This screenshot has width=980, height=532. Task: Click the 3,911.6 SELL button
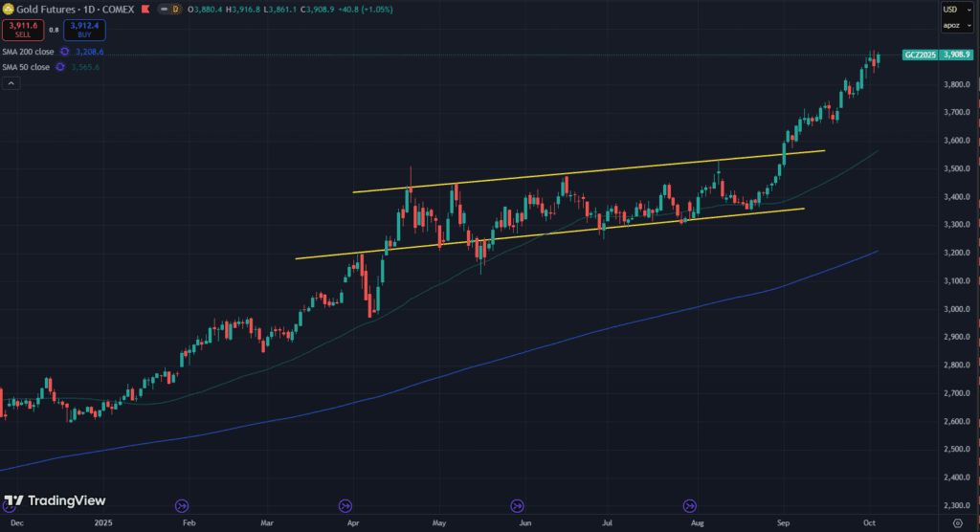pos(21,29)
